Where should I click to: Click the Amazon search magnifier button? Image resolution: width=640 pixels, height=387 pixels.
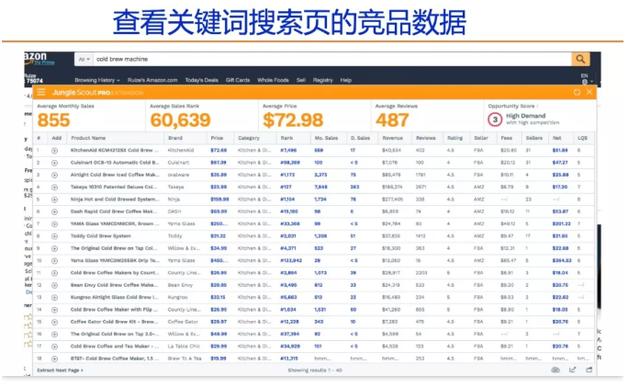coord(580,59)
